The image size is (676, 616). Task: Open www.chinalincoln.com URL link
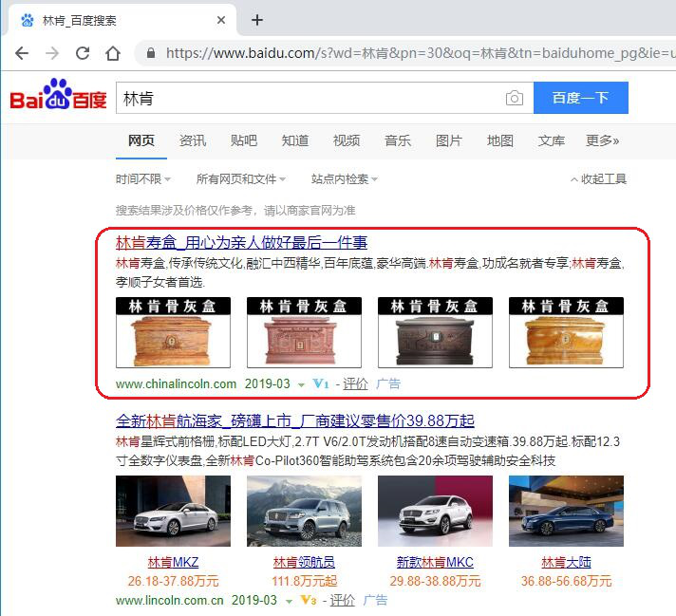(176, 383)
